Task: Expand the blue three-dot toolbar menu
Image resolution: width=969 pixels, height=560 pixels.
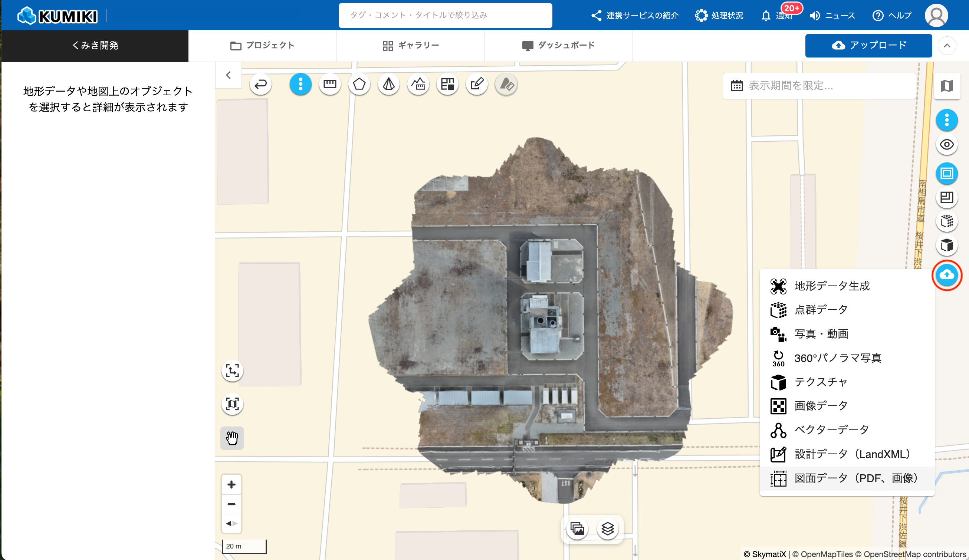Action: click(x=300, y=84)
